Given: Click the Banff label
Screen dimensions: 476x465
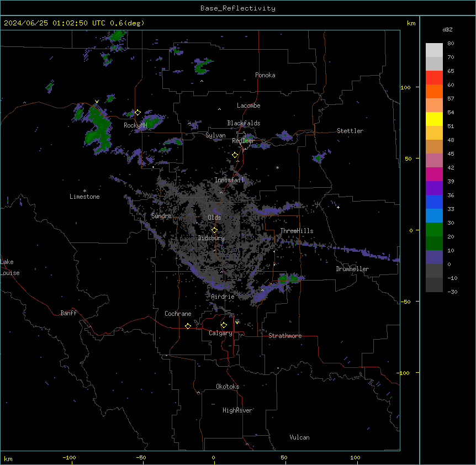Looking at the screenshot, I should [x=68, y=313].
